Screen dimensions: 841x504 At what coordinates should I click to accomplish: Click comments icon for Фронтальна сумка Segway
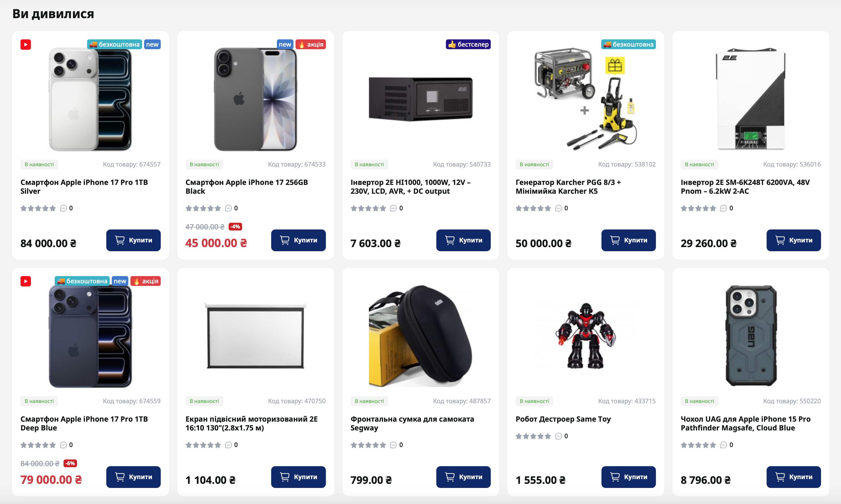[x=393, y=445]
